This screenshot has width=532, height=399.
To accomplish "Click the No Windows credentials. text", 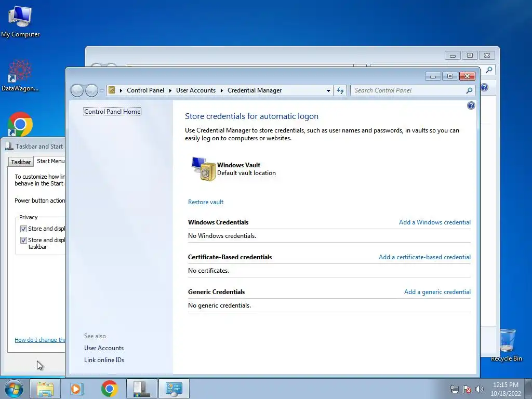I will pos(222,236).
